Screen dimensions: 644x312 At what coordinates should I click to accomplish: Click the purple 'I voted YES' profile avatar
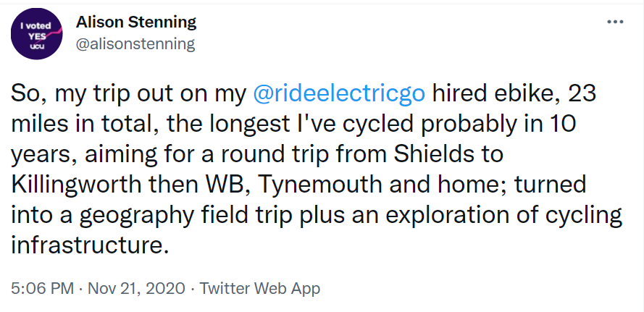click(33, 35)
